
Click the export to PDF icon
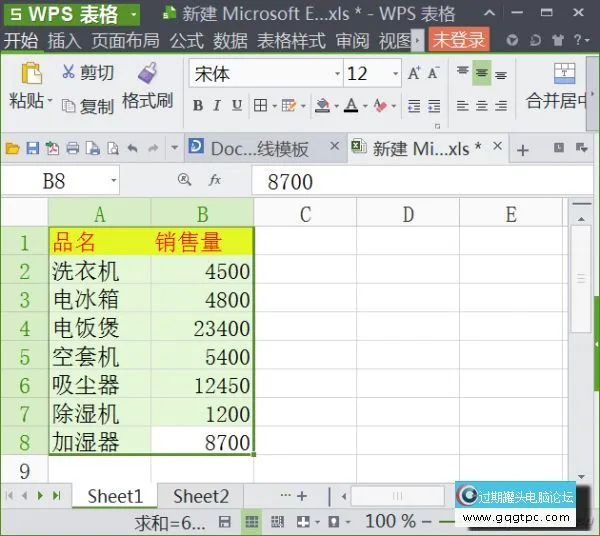[x=52, y=148]
